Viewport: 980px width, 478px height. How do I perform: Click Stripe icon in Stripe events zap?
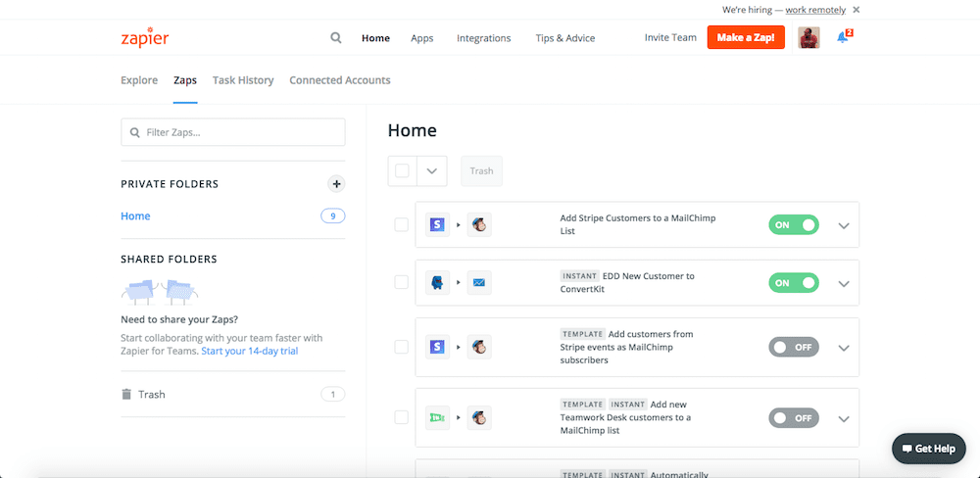pyautogui.click(x=437, y=347)
